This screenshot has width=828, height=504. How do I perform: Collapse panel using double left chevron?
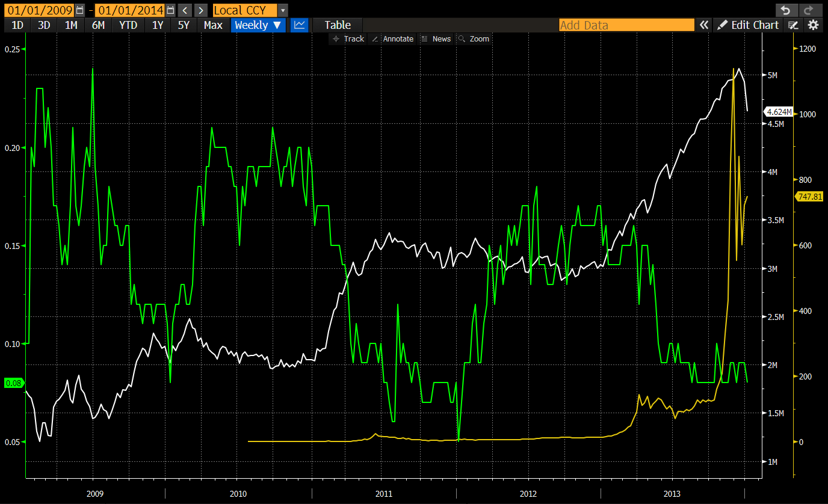click(x=703, y=25)
